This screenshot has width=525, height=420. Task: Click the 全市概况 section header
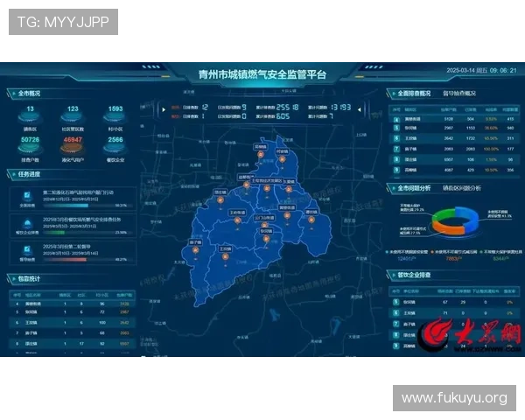click(x=29, y=94)
